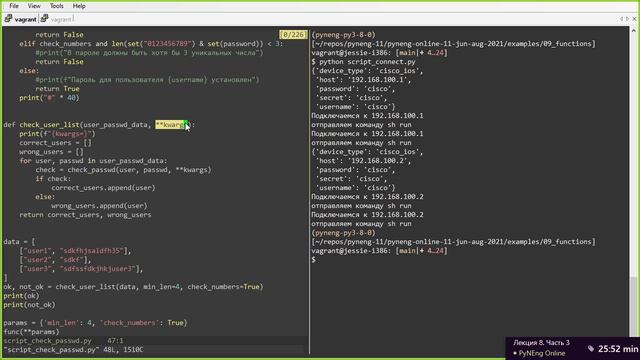
Task: Click the 25:52 min timer
Action: coord(618,349)
